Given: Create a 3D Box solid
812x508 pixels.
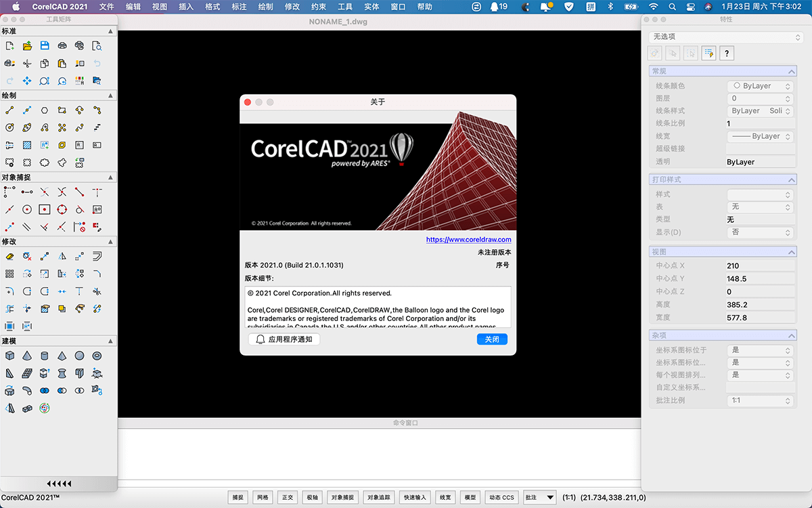Looking at the screenshot, I should click(x=9, y=356).
